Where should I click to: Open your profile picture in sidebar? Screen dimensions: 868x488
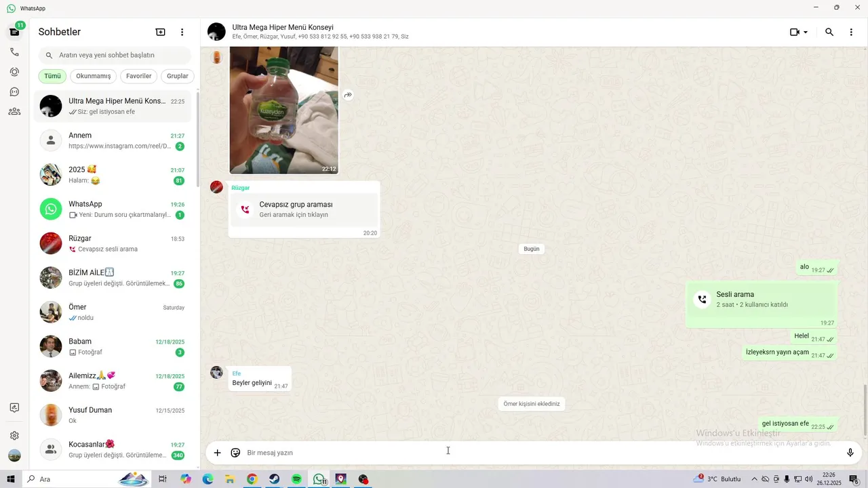click(x=14, y=456)
